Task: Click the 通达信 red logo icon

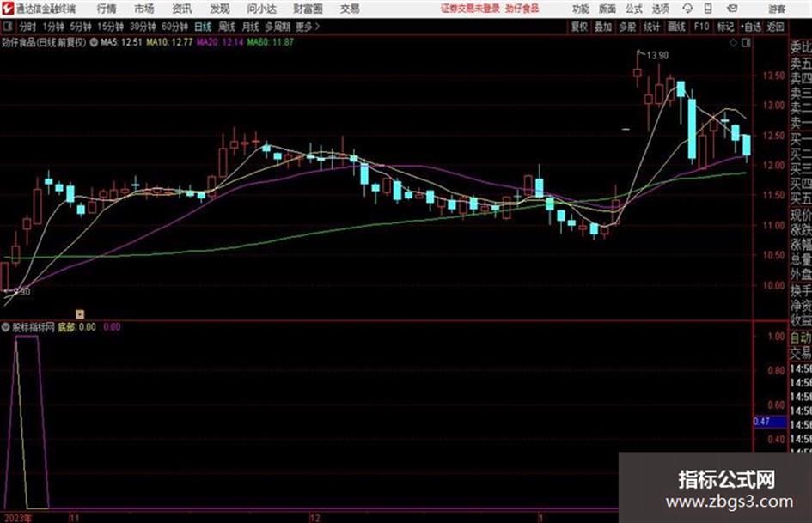Action: [x=8, y=9]
